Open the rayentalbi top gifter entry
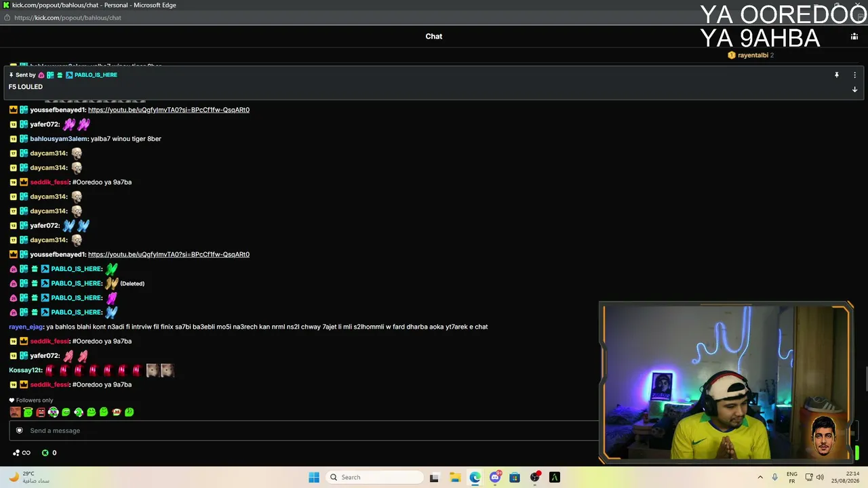 (x=751, y=56)
